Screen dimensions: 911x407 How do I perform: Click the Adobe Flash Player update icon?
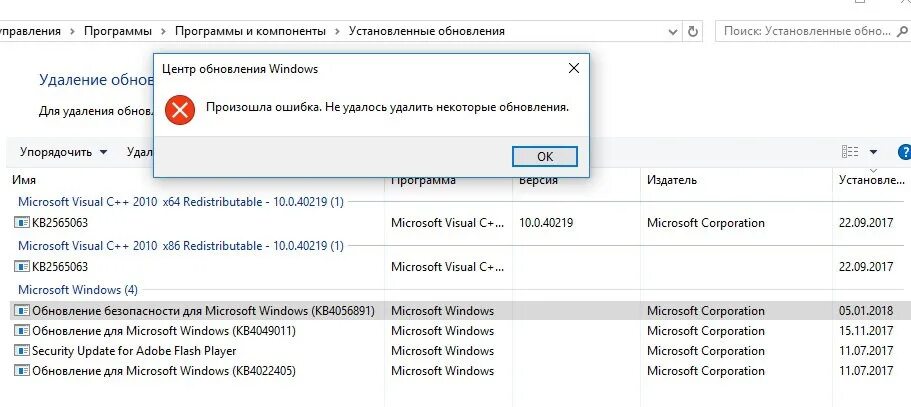22,351
